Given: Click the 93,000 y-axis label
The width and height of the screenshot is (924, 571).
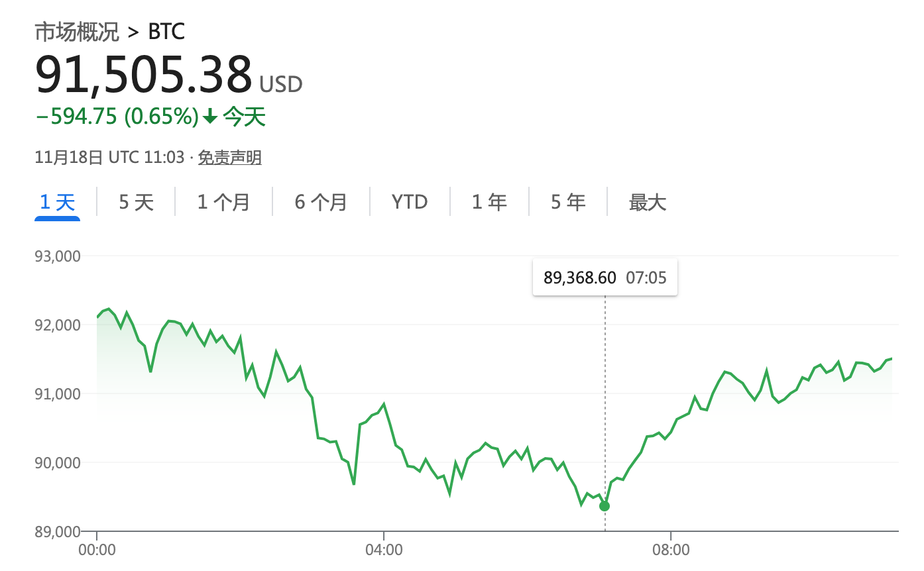Looking at the screenshot, I should click(58, 256).
